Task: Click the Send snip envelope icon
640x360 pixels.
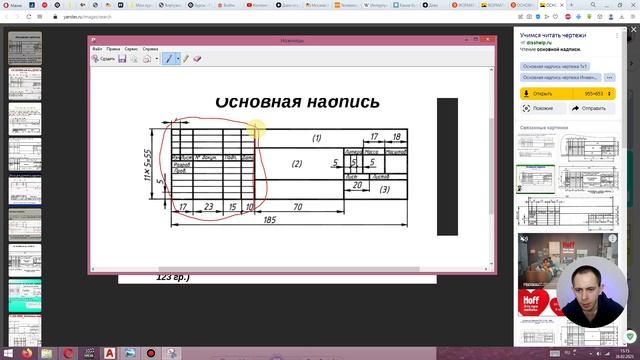Action: tap(147, 59)
